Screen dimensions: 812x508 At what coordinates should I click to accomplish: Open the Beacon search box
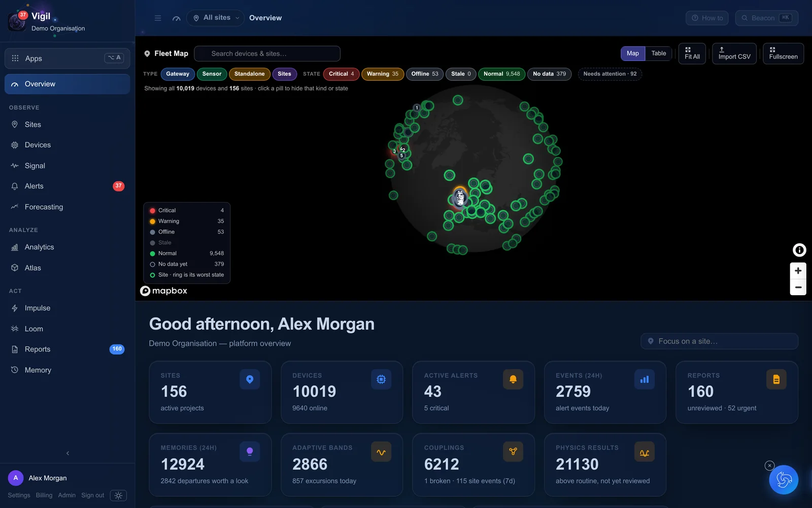click(767, 18)
